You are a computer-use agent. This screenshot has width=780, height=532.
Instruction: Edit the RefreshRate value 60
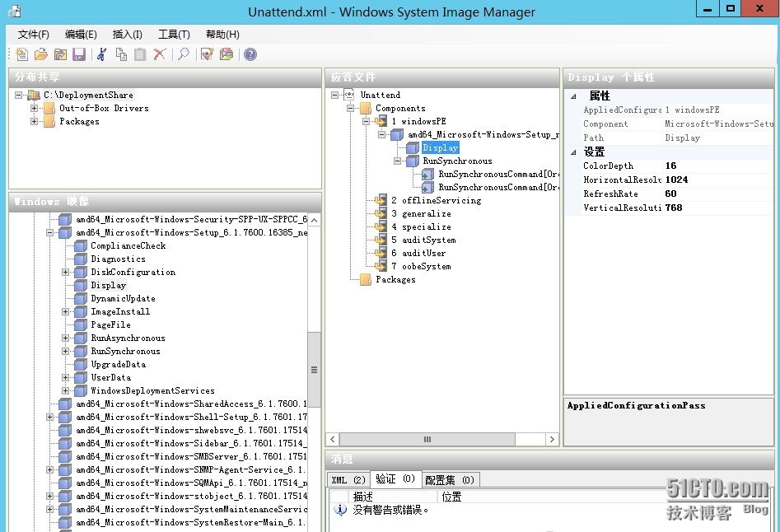718,194
